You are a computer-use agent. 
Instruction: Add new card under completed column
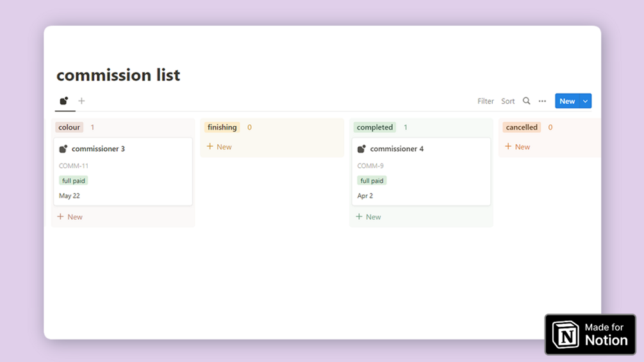coord(368,217)
